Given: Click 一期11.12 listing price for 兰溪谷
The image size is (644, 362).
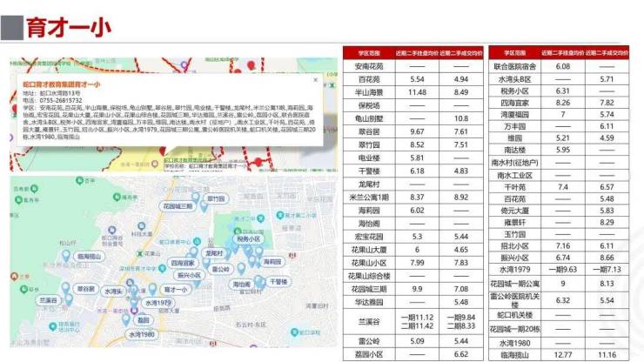Looking at the screenshot, I should click(x=417, y=318).
